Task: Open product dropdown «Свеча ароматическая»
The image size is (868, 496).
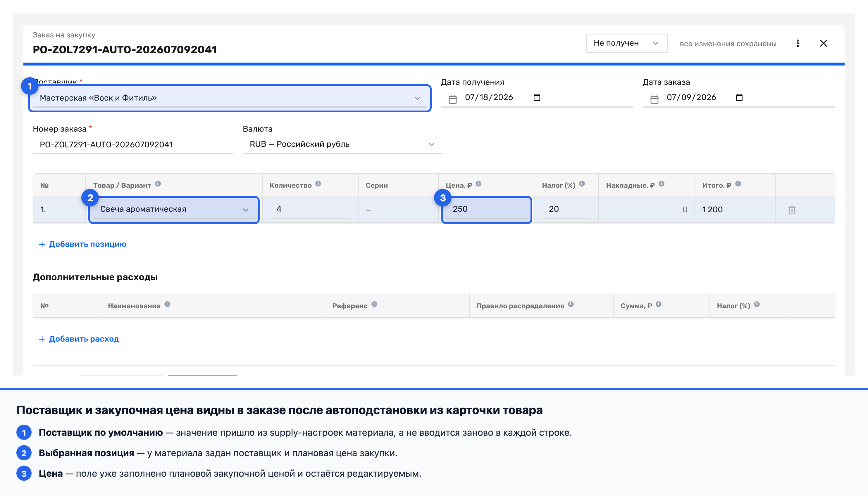Action: point(174,209)
